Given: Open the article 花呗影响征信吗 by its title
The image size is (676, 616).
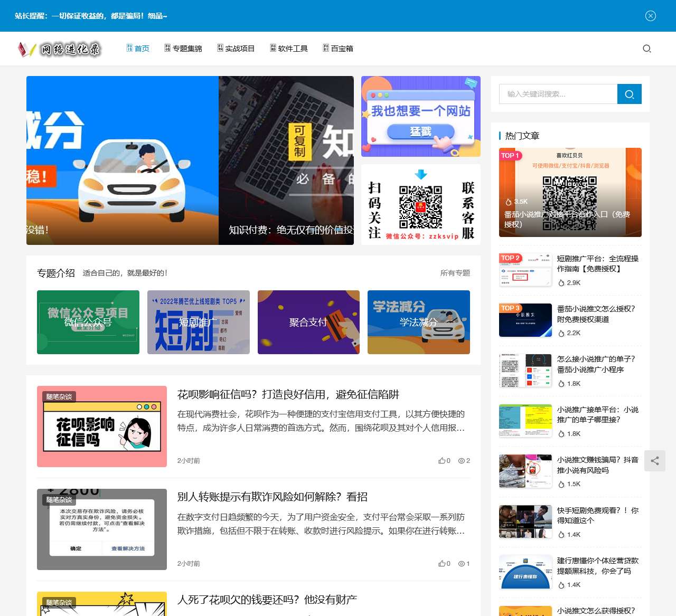Looking at the screenshot, I should click(289, 394).
